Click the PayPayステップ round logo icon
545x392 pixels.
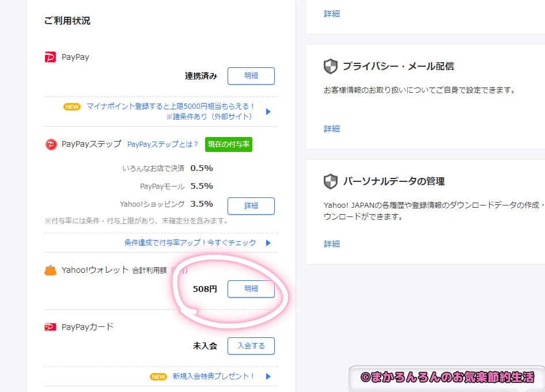[x=51, y=144]
